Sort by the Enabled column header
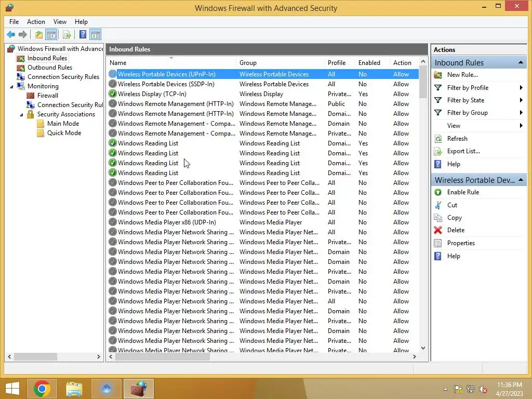Screen dimensions: 532x399 (373, 63)
